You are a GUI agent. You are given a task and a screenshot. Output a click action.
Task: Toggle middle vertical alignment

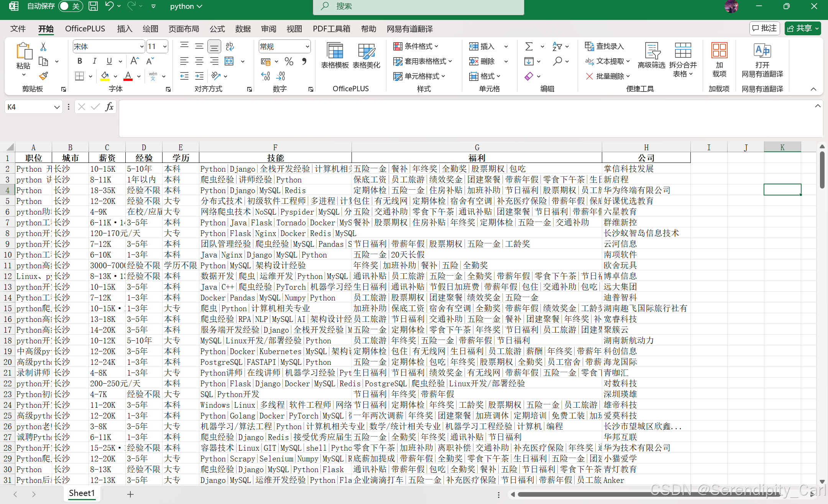click(x=199, y=47)
